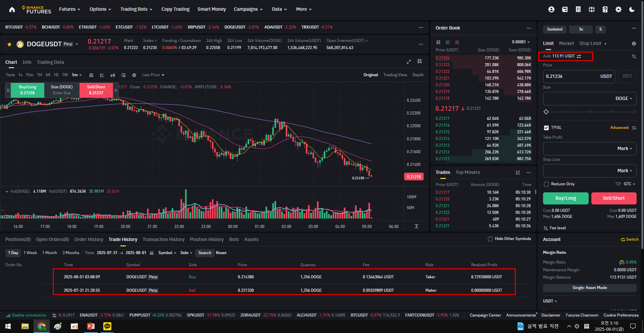
Task: Switch to Order History tab
Action: click(89, 240)
